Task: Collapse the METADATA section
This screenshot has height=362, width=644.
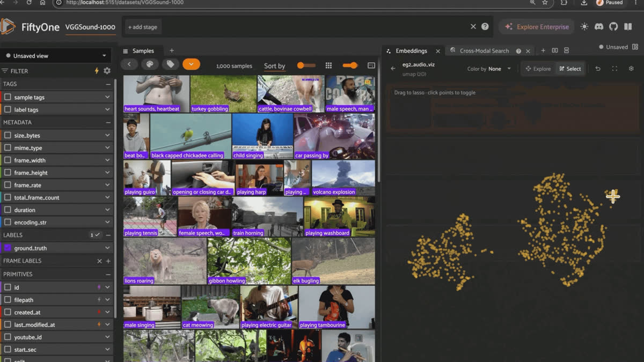Action: [108, 122]
